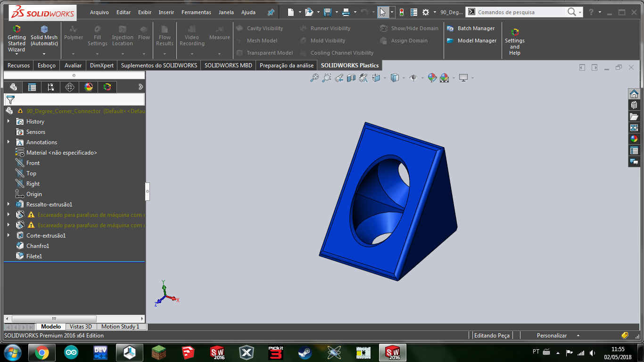Switch to DimXpertManager tab
Image resolution: width=644 pixels, height=362 pixels.
pyautogui.click(x=70, y=87)
